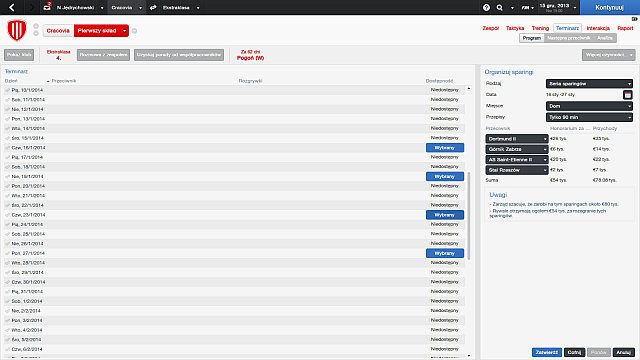The image size is (640, 360).
Task: Toggle the Wybrany selection for Nie 19/1/2014
Action: (445, 176)
